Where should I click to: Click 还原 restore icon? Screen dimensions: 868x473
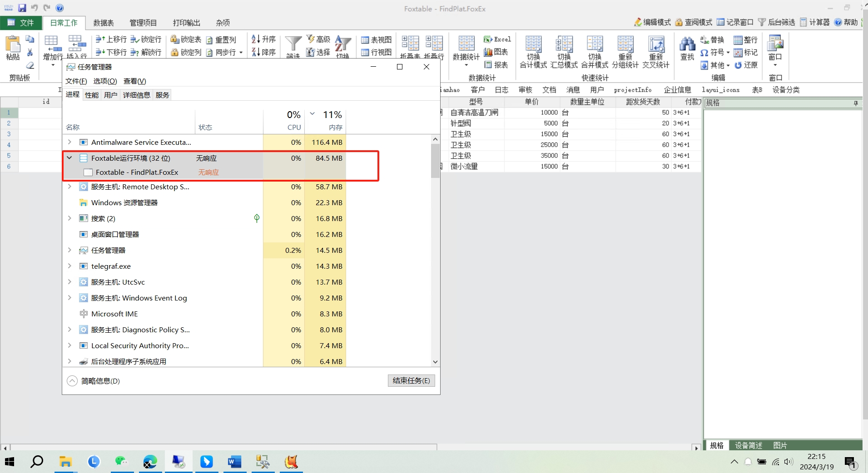point(746,65)
